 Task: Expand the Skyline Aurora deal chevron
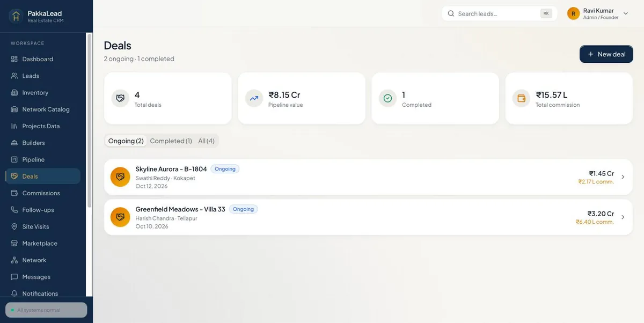(623, 177)
